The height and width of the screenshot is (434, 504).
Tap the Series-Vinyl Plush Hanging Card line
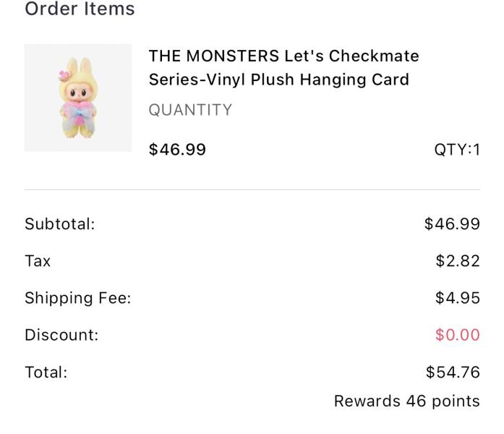[278, 80]
